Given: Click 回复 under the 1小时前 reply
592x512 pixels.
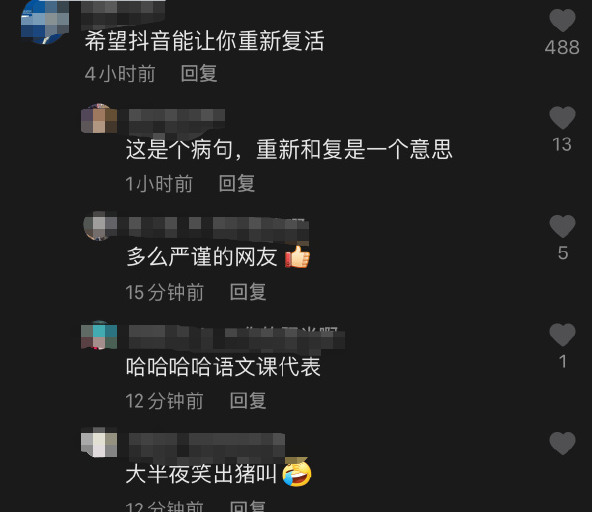Looking at the screenshot, I should coord(237,184).
